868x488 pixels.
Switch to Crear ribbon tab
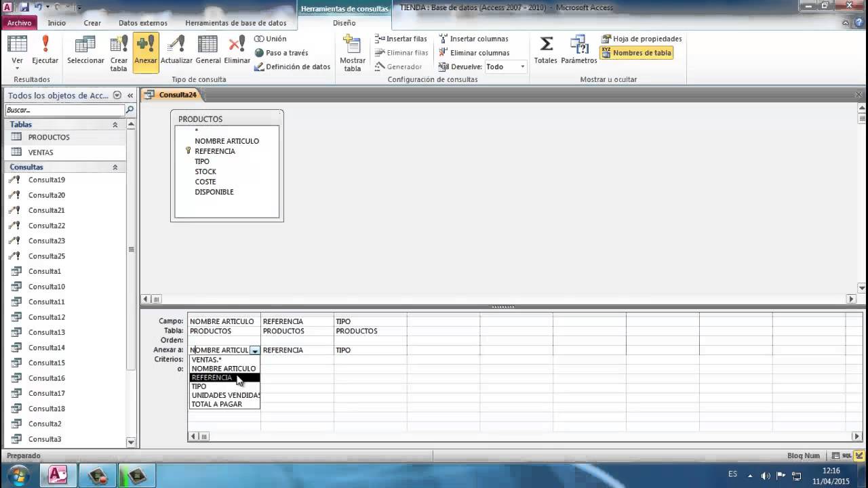pyautogui.click(x=92, y=22)
